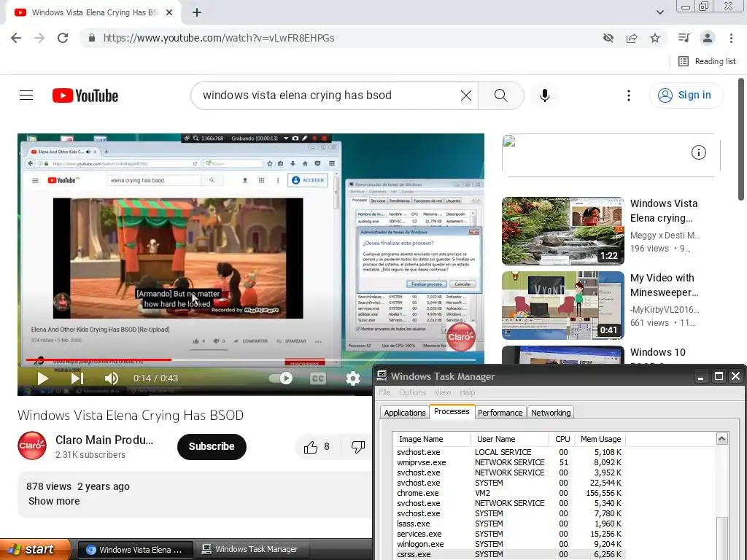Viewport: 747px width, 560px height.
Task: Open Task Manager File menu
Action: (x=384, y=392)
